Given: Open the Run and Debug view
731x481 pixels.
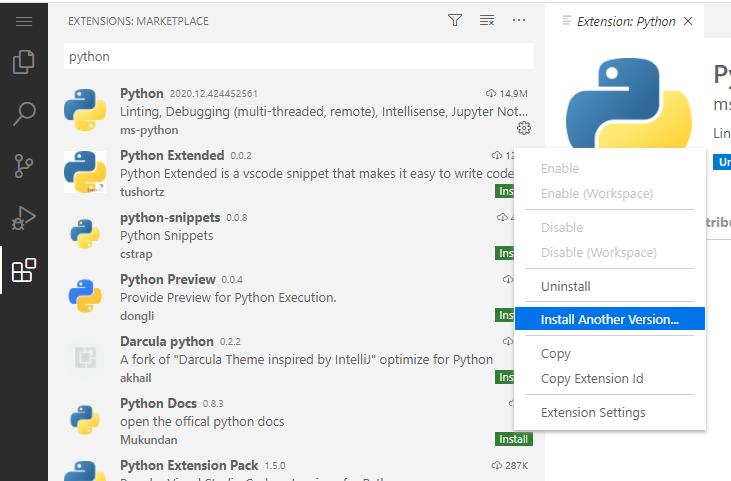Looking at the screenshot, I should click(24, 218).
